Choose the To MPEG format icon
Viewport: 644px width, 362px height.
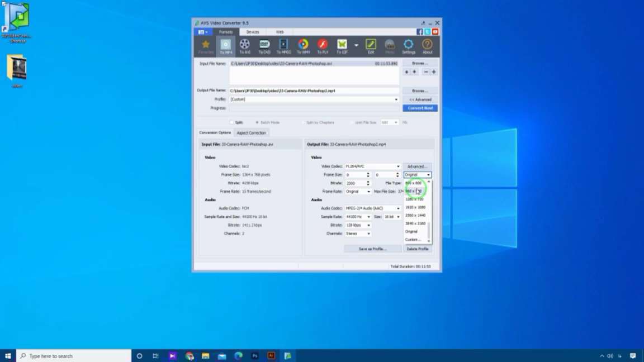[283, 46]
